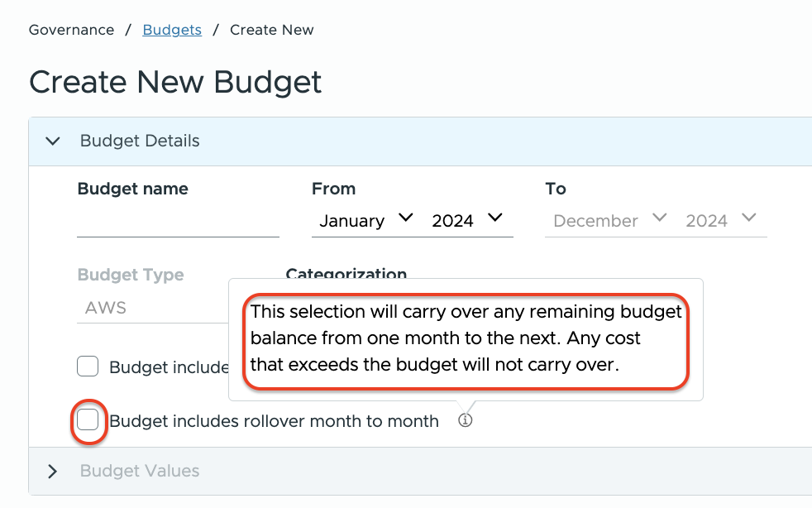Viewport: 812px width, 508px height.
Task: Click the arrow beside December
Action: [659, 218]
